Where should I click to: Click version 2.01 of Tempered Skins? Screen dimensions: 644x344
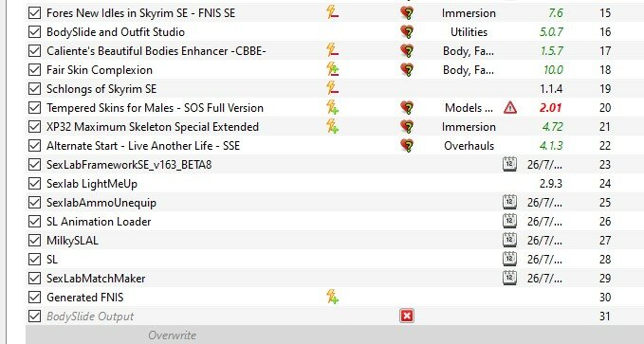tap(550, 107)
